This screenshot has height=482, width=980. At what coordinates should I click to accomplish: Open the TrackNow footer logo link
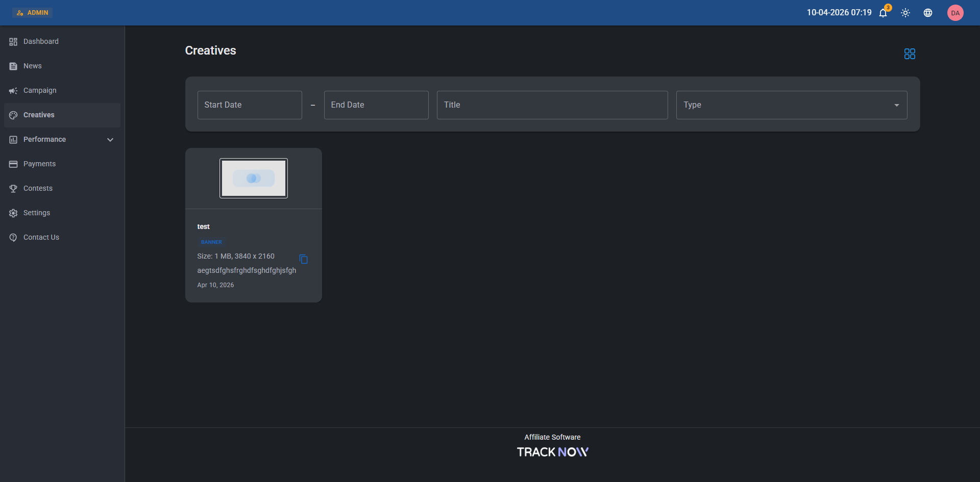tap(552, 452)
